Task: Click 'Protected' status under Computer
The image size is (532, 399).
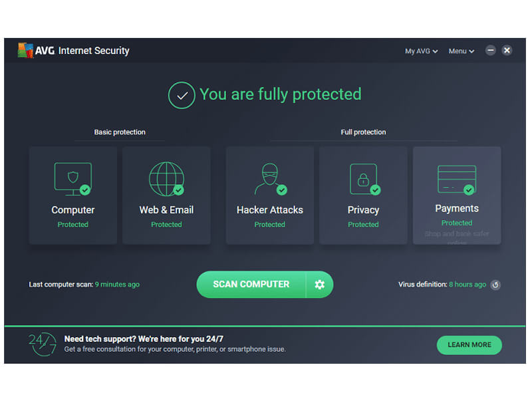Action: pyautogui.click(x=73, y=224)
